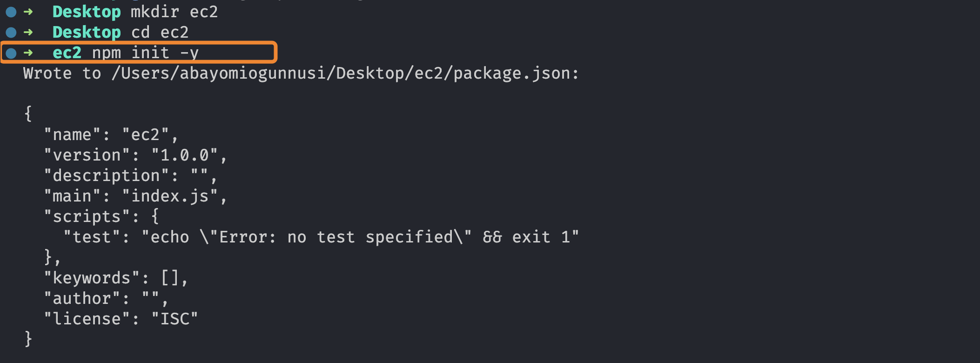Click the ec2 directory label in the prompt
Viewport: 980px width, 363px height.
pos(67,53)
